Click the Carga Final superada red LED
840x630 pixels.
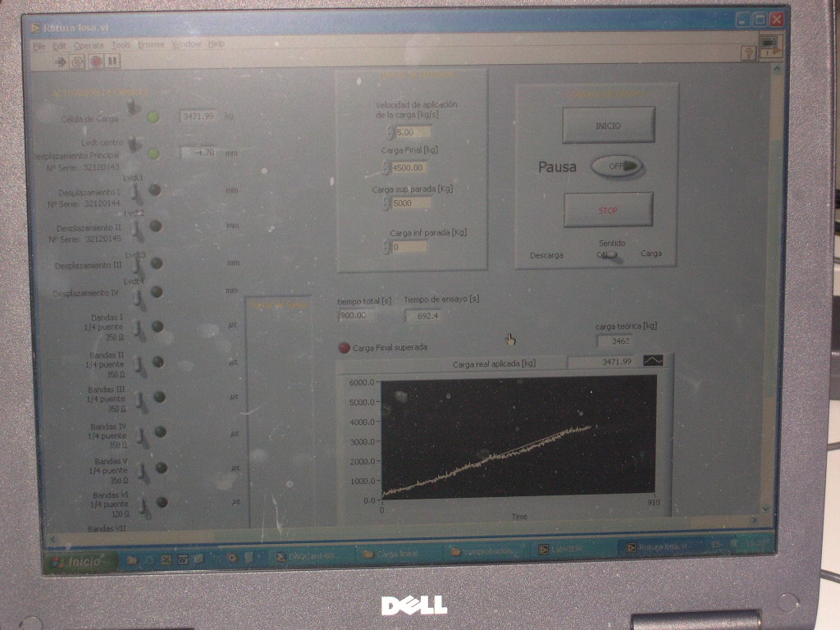344,348
